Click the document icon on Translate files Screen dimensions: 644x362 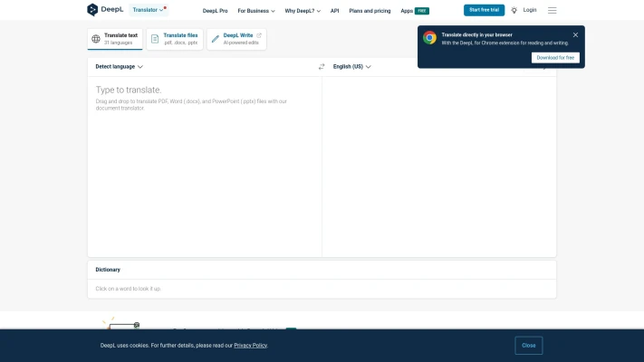155,39
